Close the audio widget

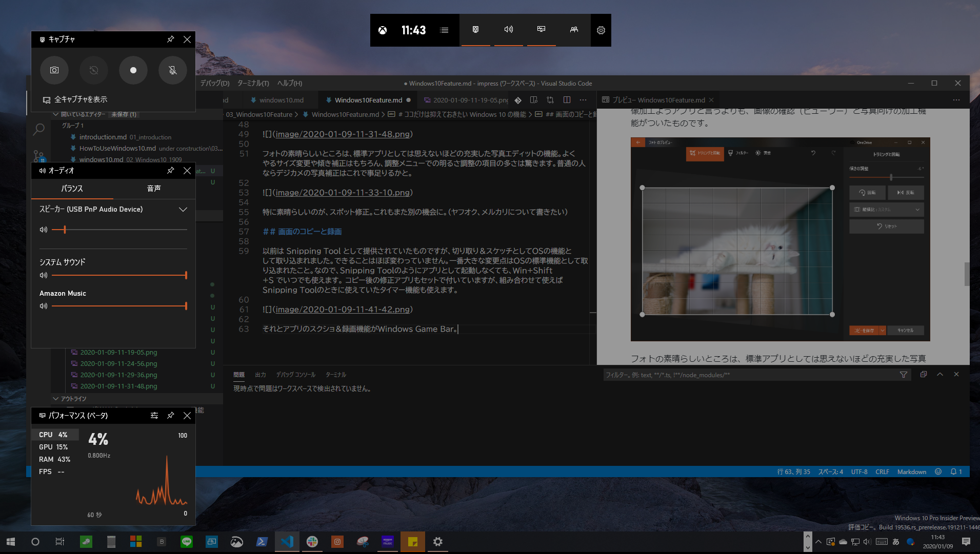[187, 170]
